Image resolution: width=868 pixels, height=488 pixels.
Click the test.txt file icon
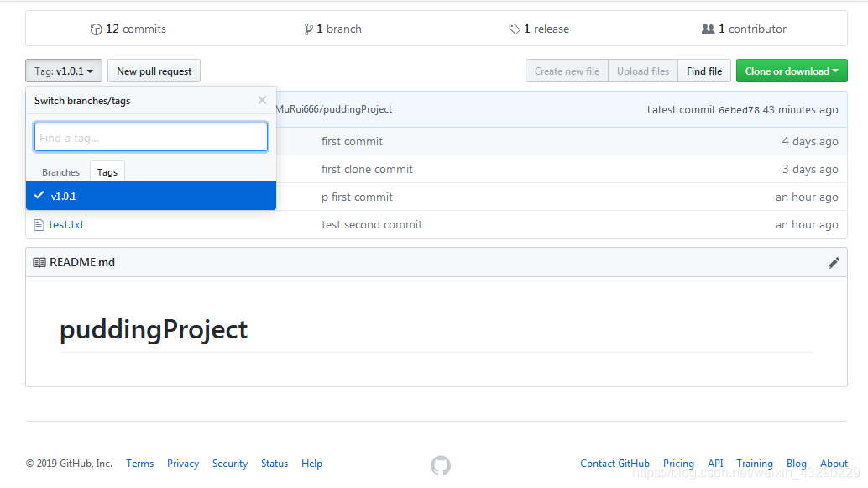coord(39,225)
